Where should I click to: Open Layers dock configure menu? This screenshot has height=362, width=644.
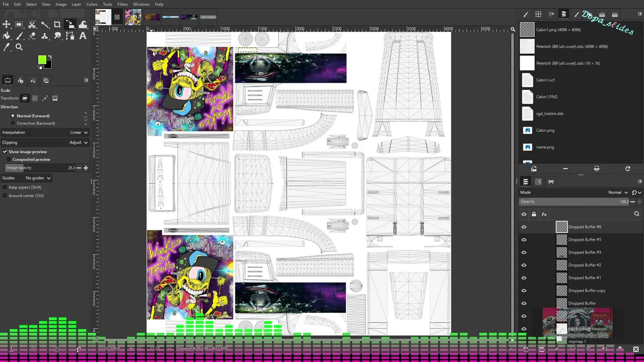640,182
